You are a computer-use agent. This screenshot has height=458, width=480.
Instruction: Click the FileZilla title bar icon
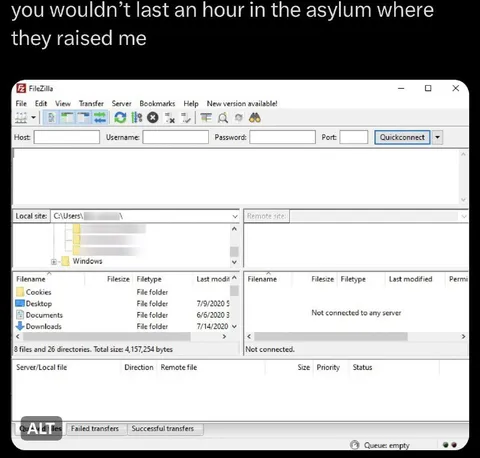click(21, 88)
